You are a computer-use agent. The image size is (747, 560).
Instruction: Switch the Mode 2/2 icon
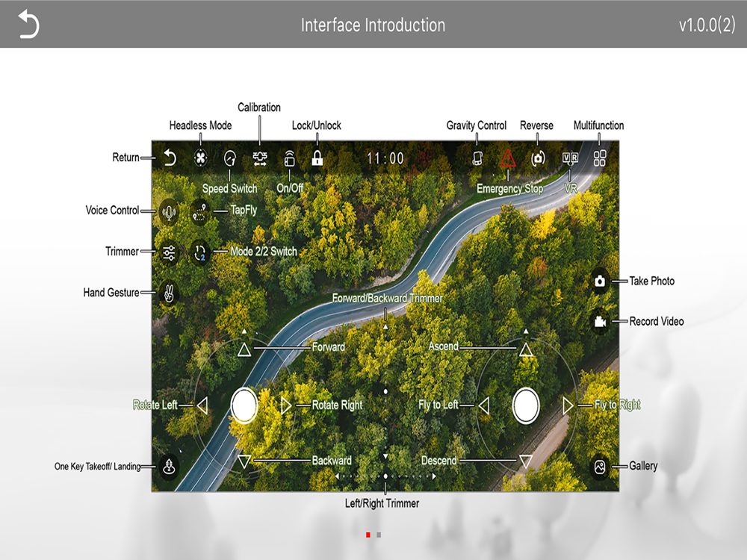tap(200, 252)
